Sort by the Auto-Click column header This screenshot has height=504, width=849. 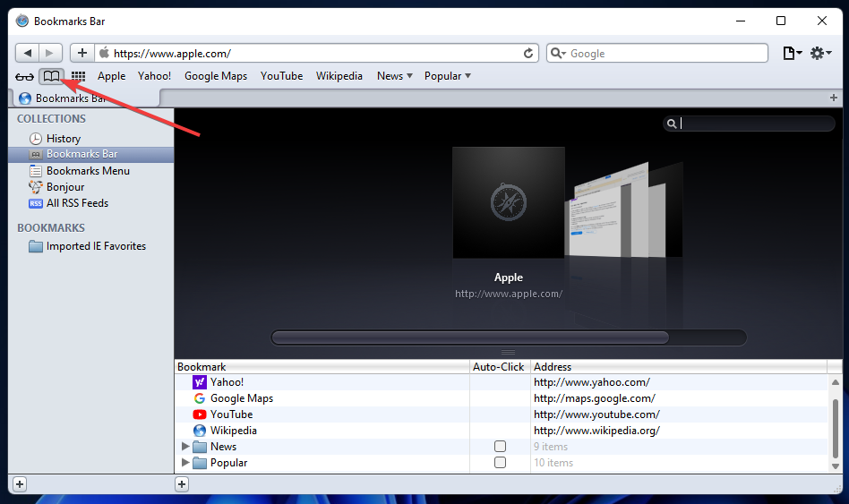pyautogui.click(x=499, y=366)
